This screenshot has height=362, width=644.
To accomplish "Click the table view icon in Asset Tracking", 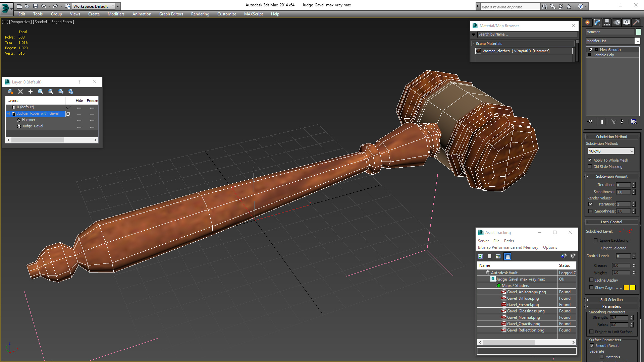I will tap(508, 256).
